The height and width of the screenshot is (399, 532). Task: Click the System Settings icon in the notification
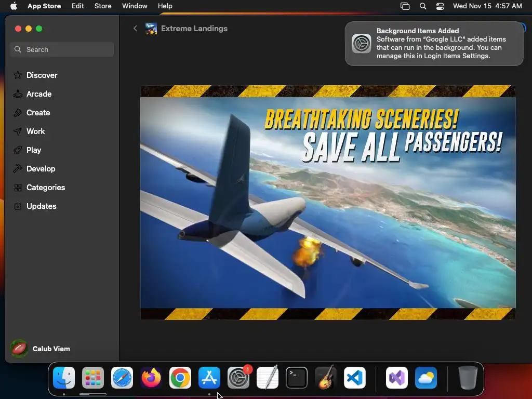(x=362, y=44)
